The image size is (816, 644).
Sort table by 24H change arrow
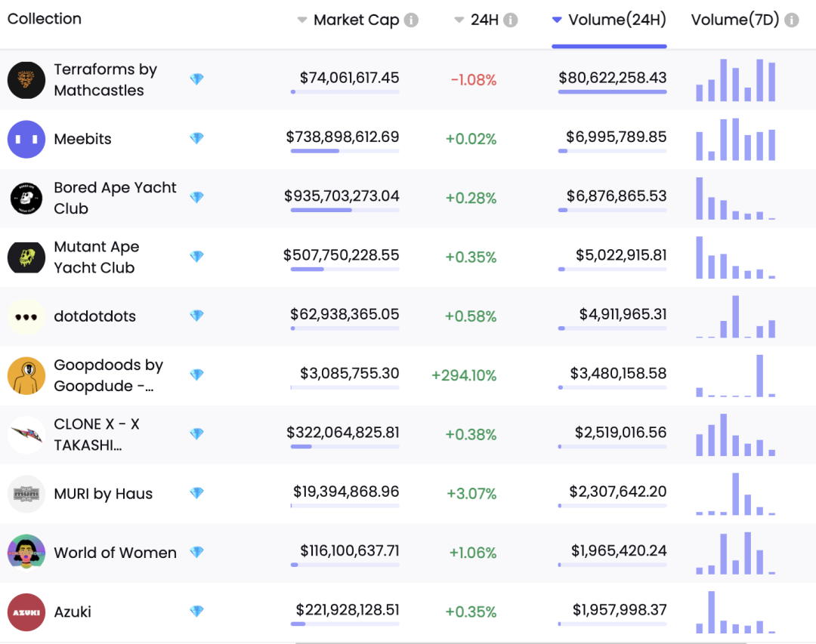pyautogui.click(x=459, y=20)
